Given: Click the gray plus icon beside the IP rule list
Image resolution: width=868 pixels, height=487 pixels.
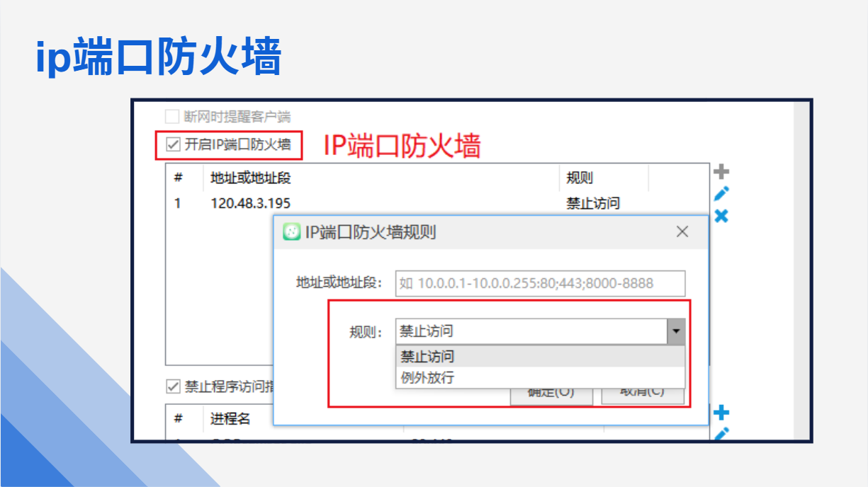Looking at the screenshot, I should [x=721, y=171].
